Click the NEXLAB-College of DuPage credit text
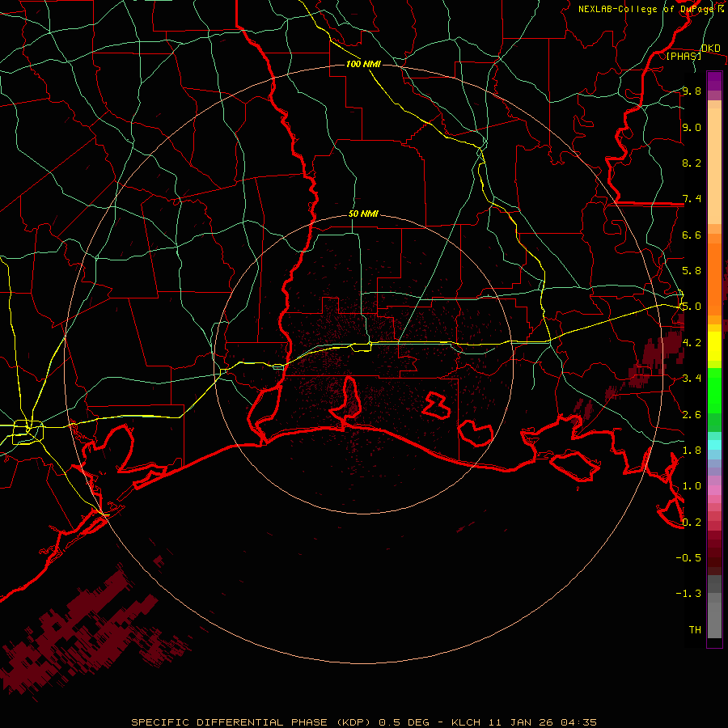The image size is (728, 728). pyautogui.click(x=651, y=9)
